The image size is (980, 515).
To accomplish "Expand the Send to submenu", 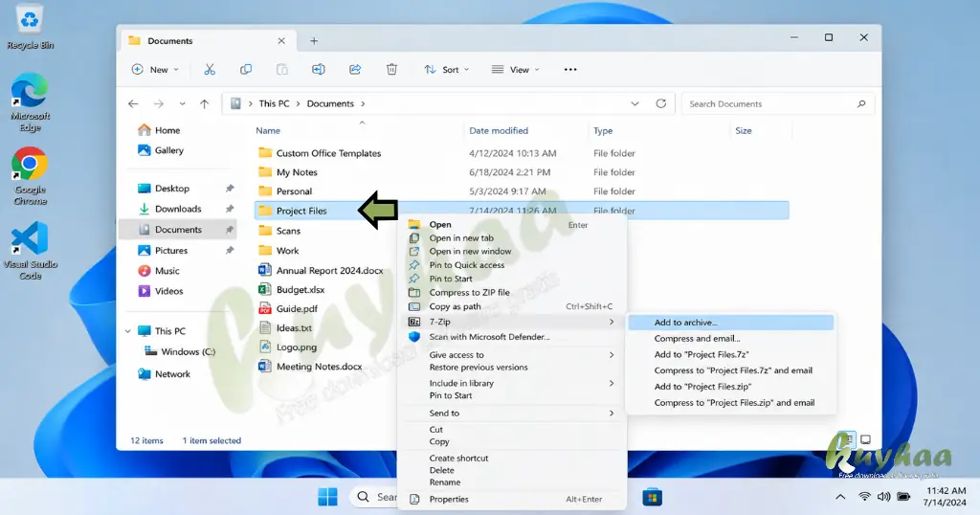I will pos(511,414).
